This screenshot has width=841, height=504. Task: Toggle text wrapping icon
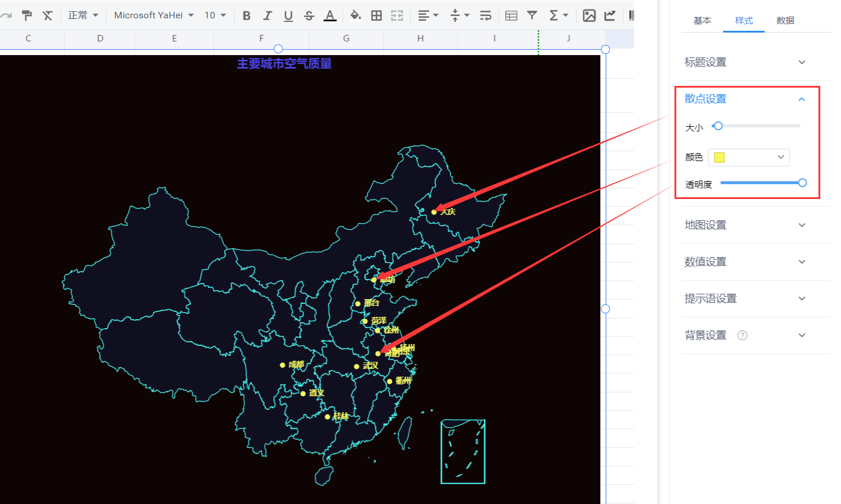click(485, 15)
